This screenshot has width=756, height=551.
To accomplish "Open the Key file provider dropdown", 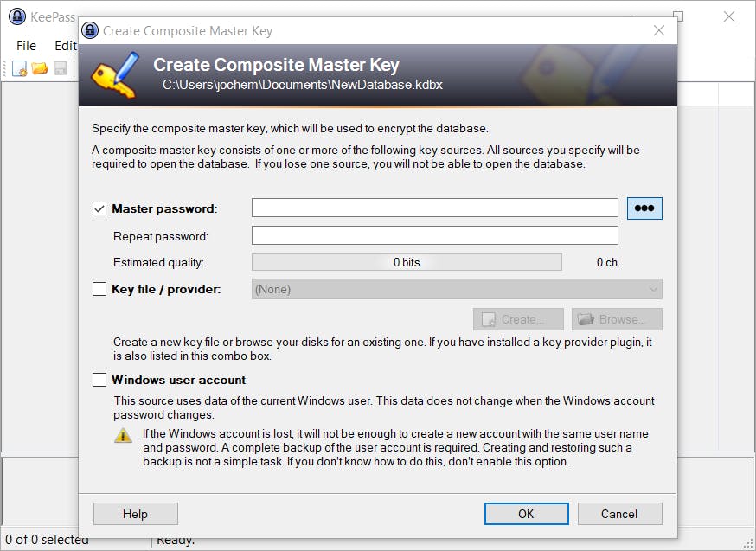I will pos(457,289).
